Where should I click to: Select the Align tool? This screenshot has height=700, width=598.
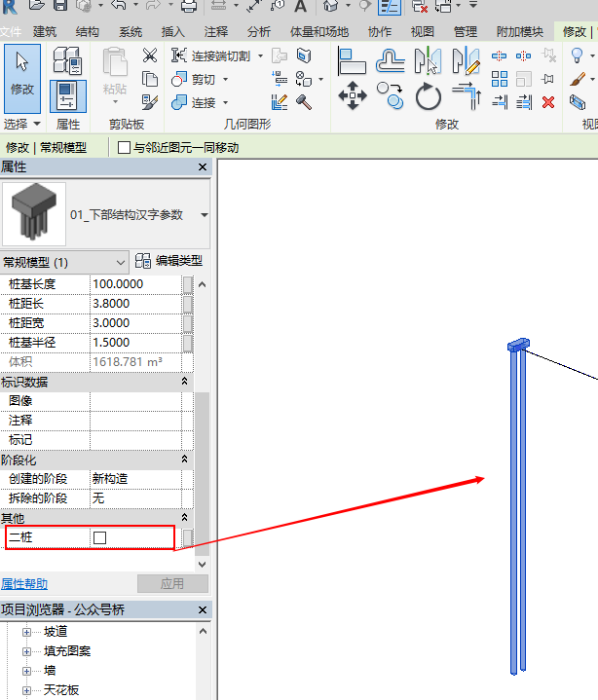(352, 60)
